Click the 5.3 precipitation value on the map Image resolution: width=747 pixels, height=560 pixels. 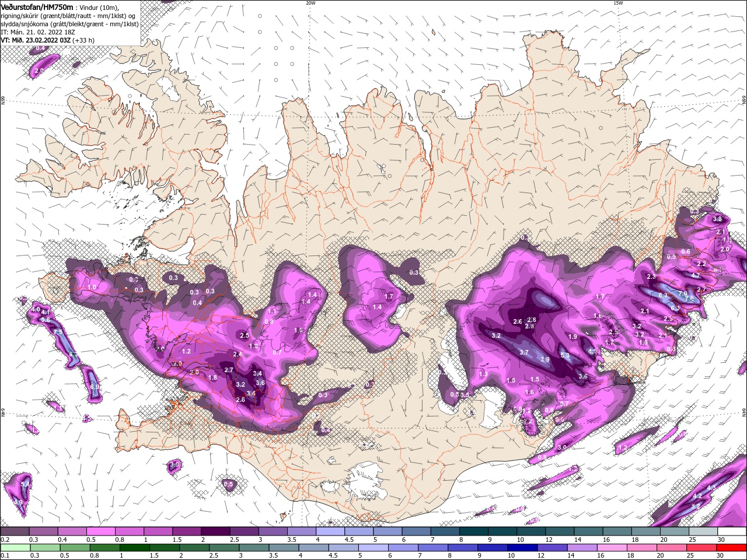[565, 355]
